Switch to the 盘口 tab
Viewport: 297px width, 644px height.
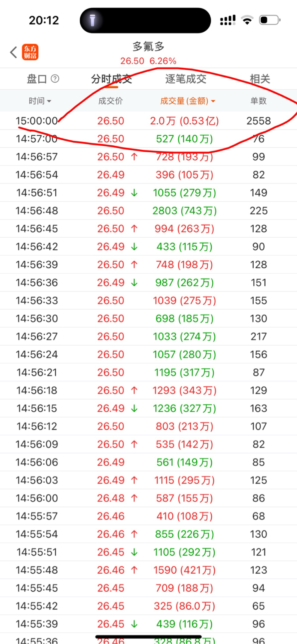pyautogui.click(x=37, y=79)
